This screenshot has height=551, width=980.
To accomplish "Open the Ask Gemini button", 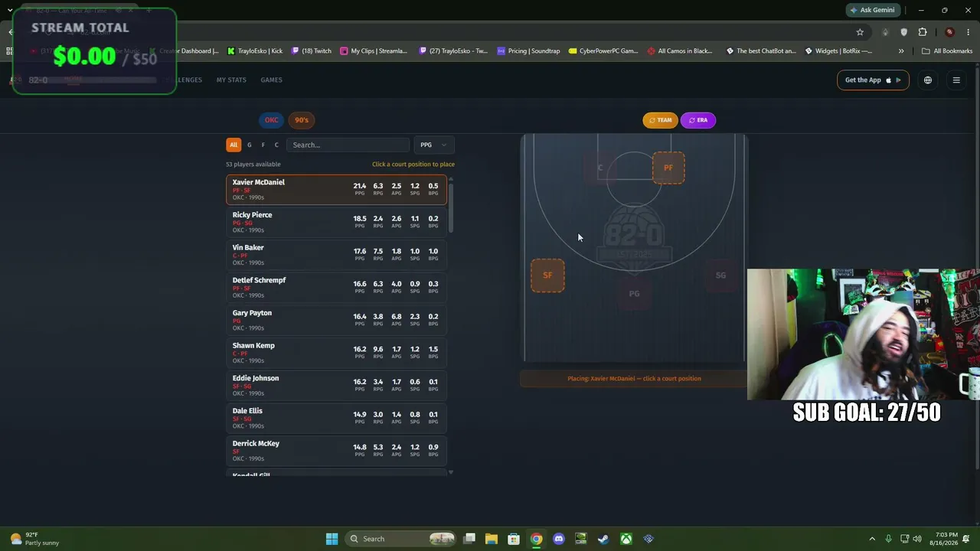I will 872,10.
